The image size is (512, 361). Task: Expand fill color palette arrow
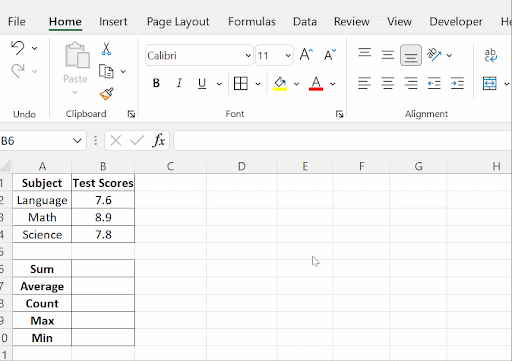(x=296, y=84)
